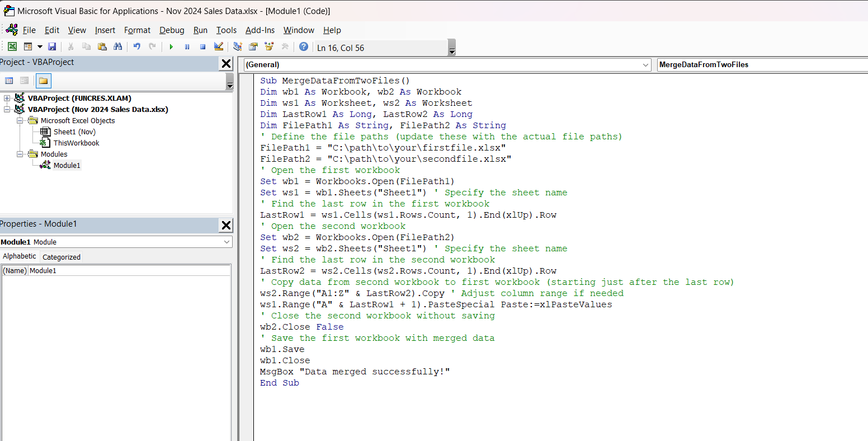Switch to the Categorized properties tab
Viewport: 868px width, 441px height.
[x=62, y=257]
